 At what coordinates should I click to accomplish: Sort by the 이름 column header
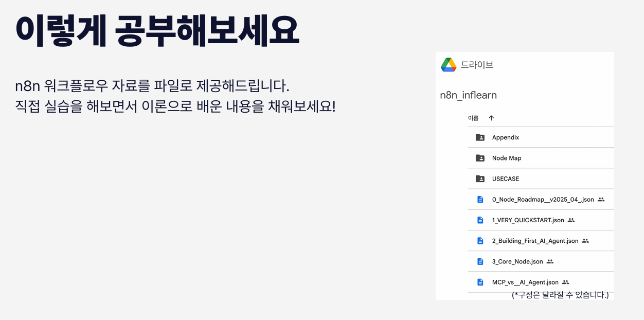[473, 118]
